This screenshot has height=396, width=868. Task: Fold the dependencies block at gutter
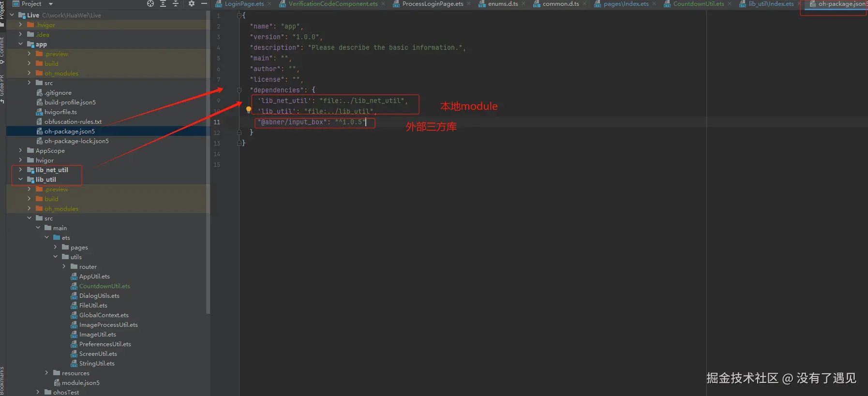point(239,90)
